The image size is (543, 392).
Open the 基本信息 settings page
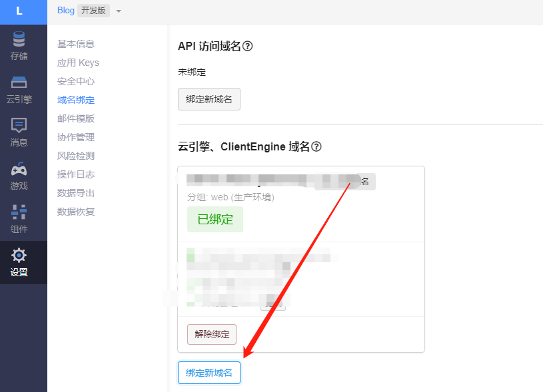click(x=76, y=44)
